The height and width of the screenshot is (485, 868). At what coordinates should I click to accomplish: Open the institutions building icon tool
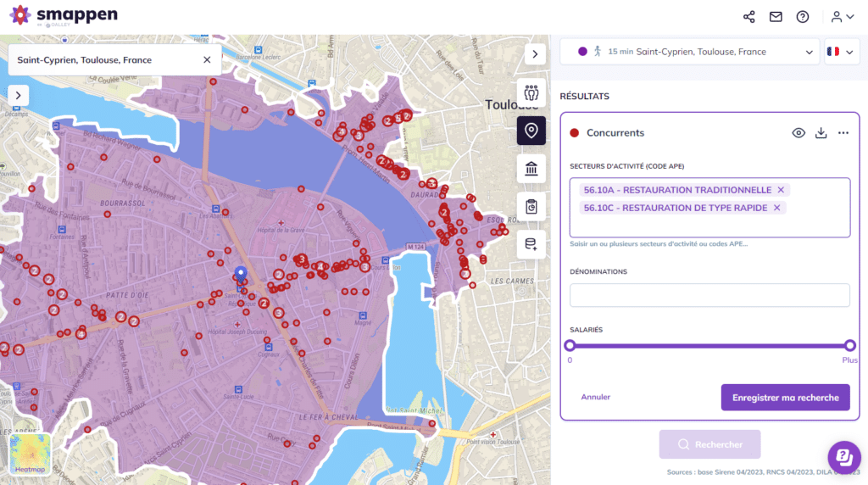point(531,169)
